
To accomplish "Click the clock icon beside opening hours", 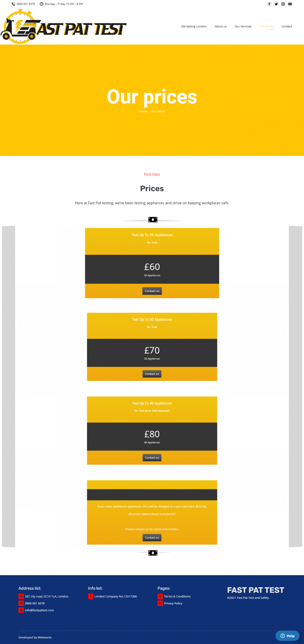I will [42, 4].
